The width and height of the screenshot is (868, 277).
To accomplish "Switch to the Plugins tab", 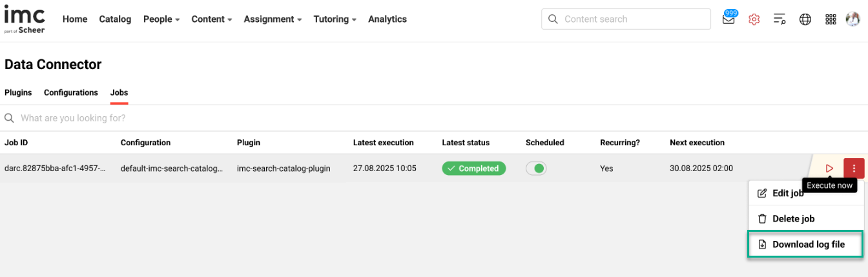I will click(18, 92).
